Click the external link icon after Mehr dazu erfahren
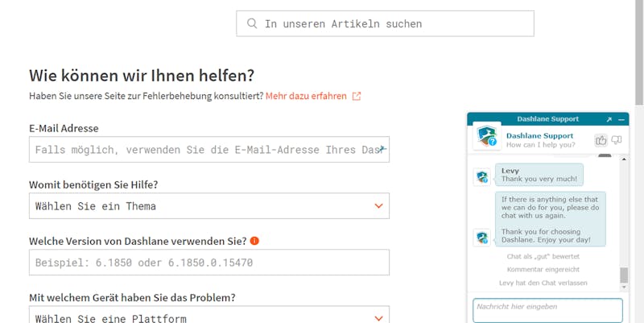 pos(357,96)
